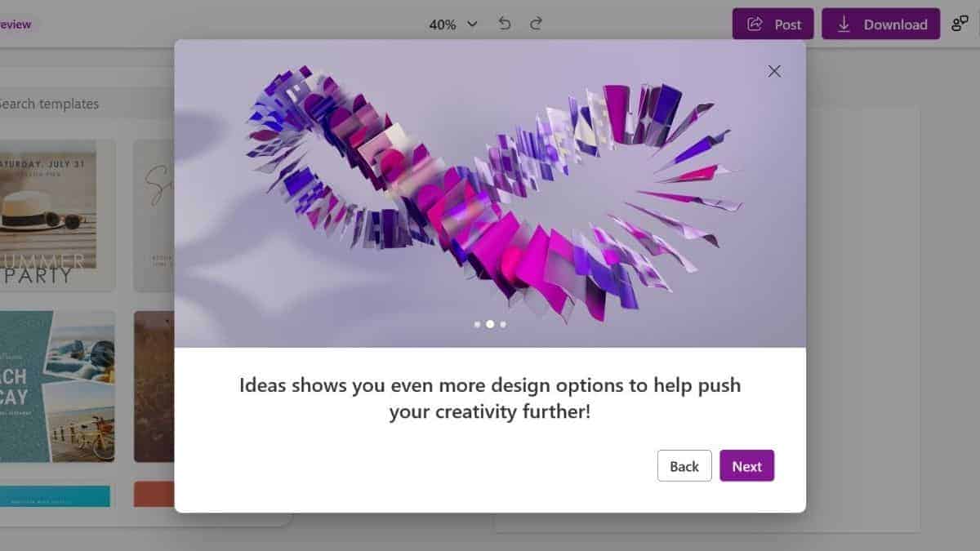Select the first carousel page dot
Screen dimensions: 980x551
pos(477,324)
